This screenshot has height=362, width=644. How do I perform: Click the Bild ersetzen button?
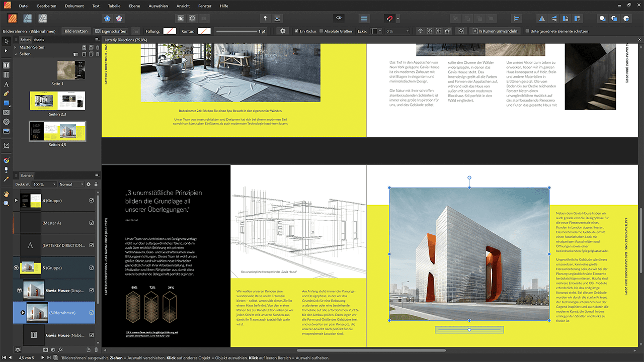(x=76, y=31)
